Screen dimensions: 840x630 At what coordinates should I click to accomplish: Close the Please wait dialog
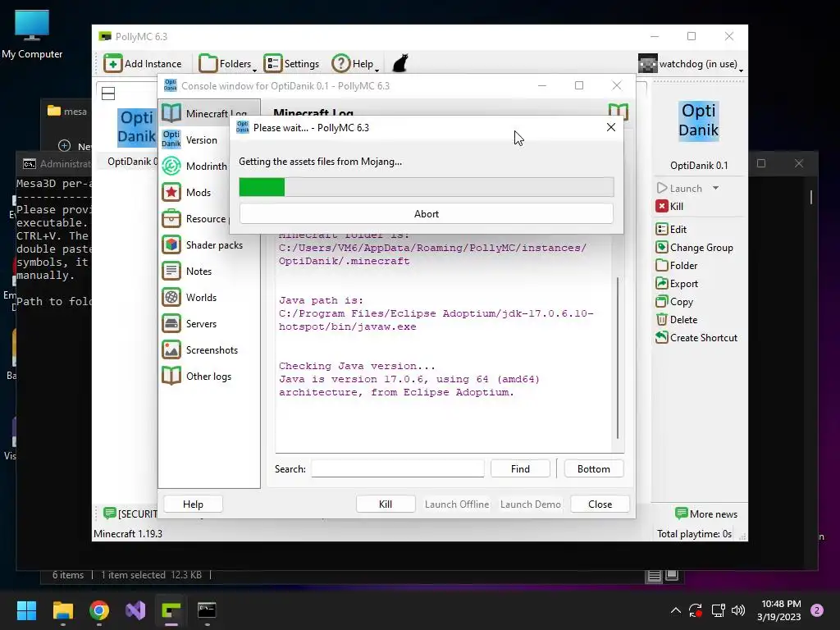(610, 127)
